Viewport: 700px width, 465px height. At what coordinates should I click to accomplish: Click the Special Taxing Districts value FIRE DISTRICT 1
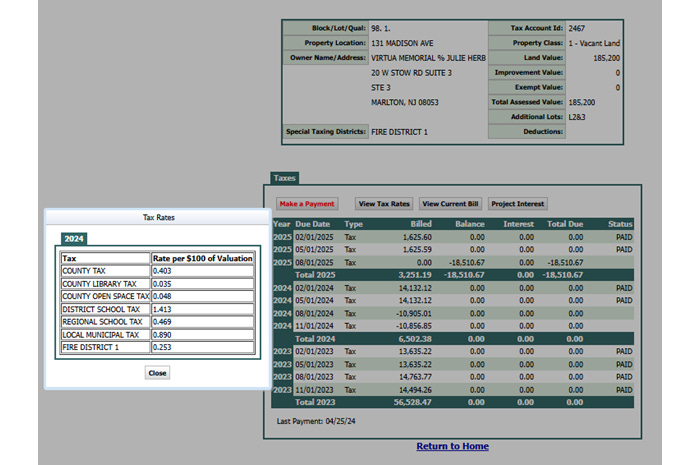[x=399, y=132]
